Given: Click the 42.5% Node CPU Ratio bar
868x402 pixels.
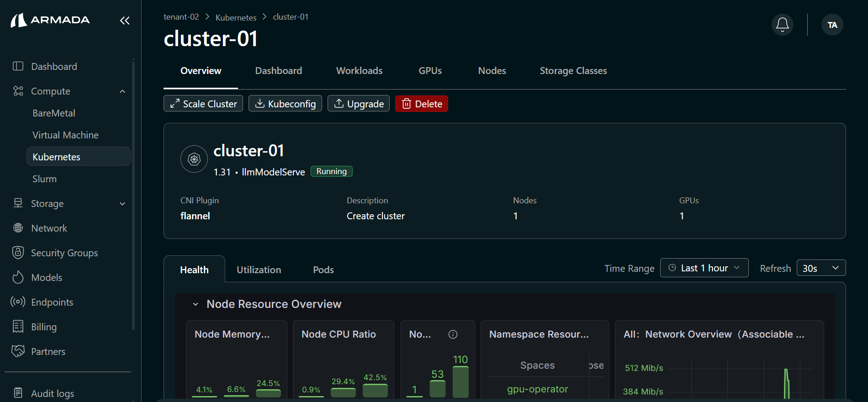Looking at the screenshot, I should [375, 390].
